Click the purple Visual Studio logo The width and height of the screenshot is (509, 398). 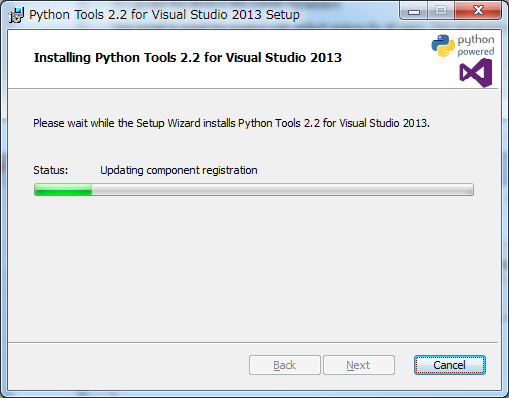click(476, 73)
